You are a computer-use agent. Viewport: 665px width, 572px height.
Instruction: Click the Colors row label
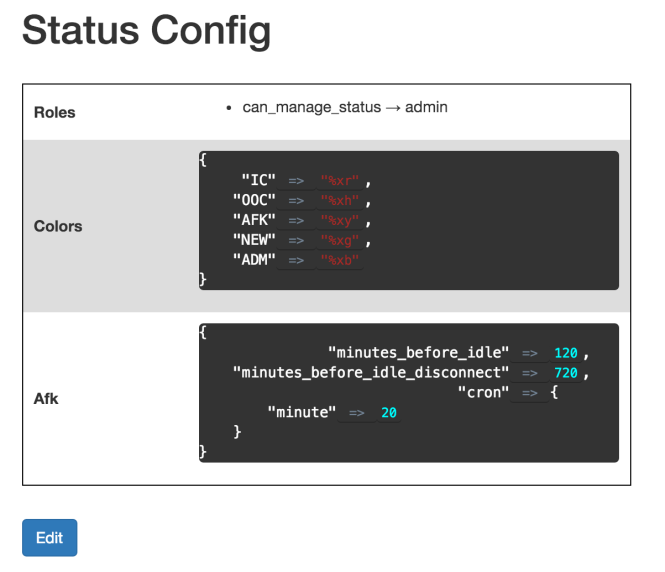tap(58, 226)
